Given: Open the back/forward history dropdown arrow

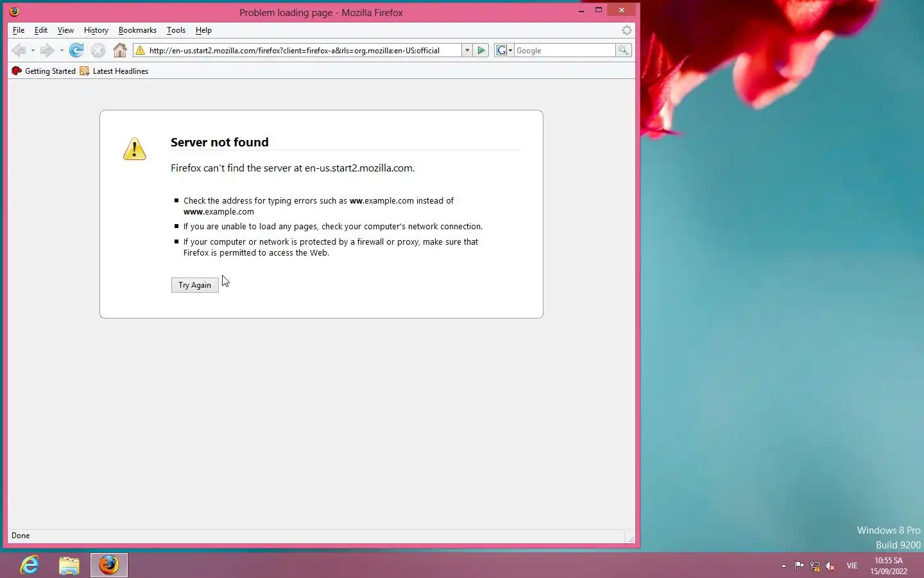Looking at the screenshot, I should pyautogui.click(x=62, y=50).
